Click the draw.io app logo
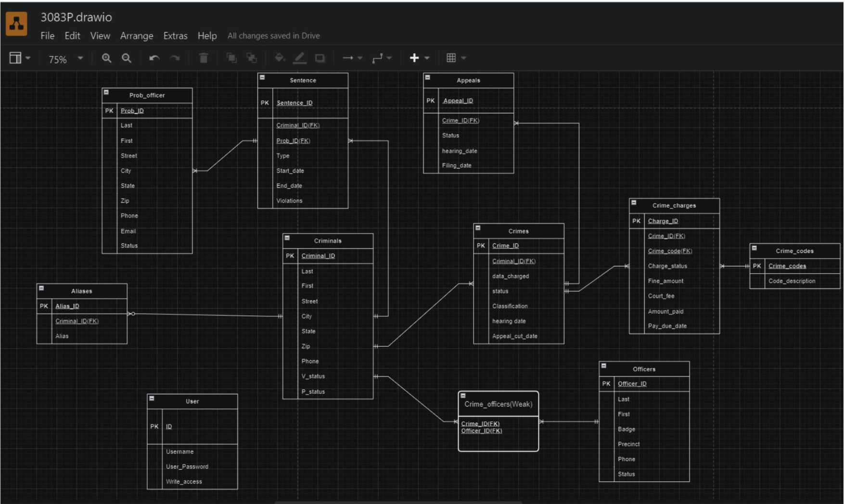The width and height of the screenshot is (845, 504). coord(16,24)
